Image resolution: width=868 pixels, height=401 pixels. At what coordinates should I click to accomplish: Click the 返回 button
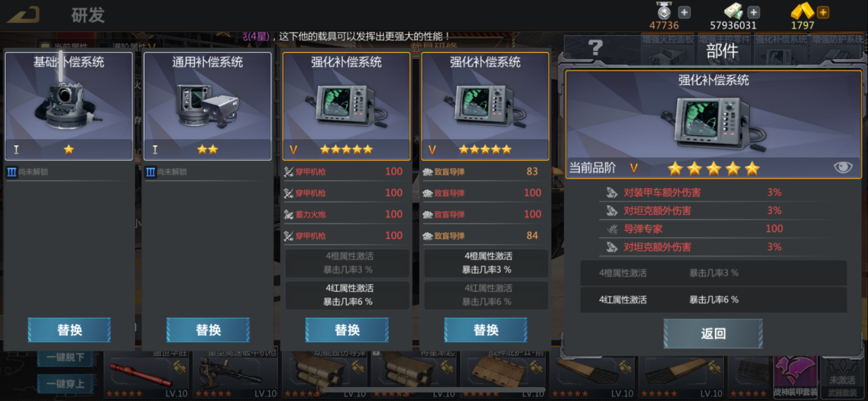click(x=713, y=334)
